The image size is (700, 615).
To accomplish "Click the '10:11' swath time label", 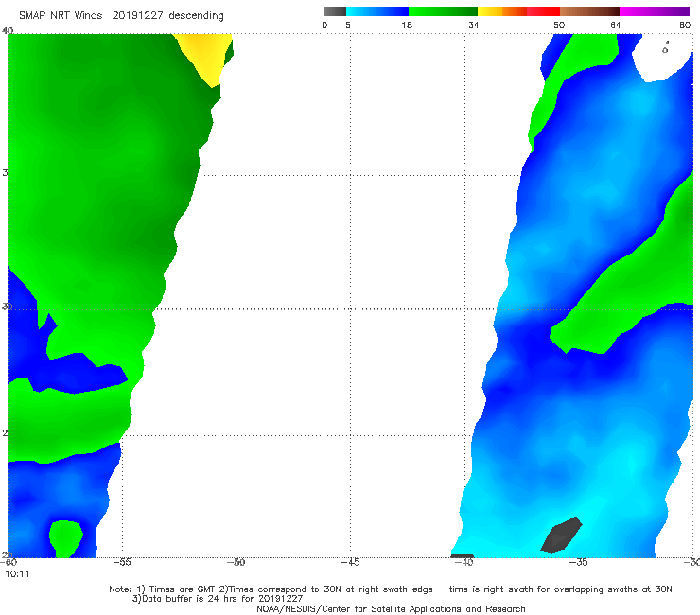I will pyautogui.click(x=17, y=574).
